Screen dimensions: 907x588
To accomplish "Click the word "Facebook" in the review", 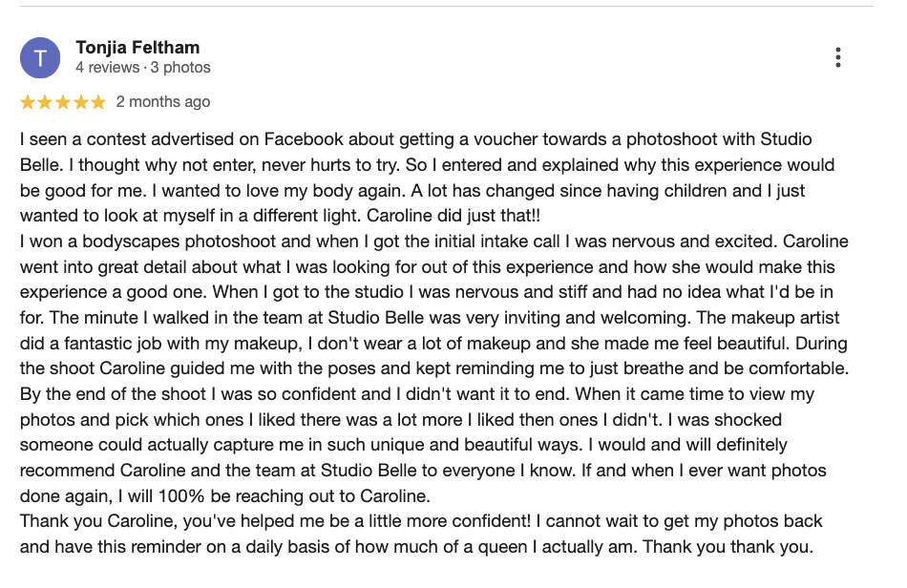I will tap(304, 139).
